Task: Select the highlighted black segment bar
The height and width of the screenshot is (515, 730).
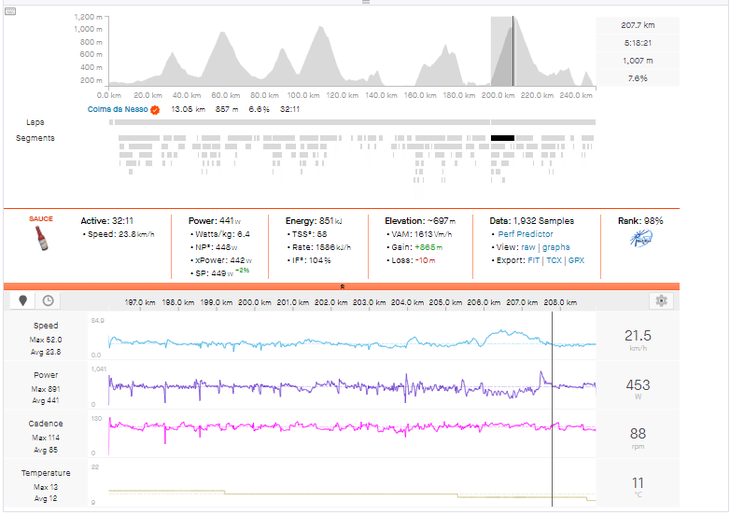Action: click(x=502, y=137)
